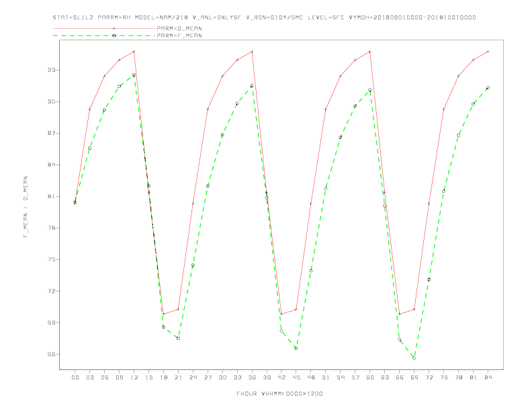Screen dimensions: 532x411
Task: Click the x-axis tick label 36
Action: coord(252,377)
